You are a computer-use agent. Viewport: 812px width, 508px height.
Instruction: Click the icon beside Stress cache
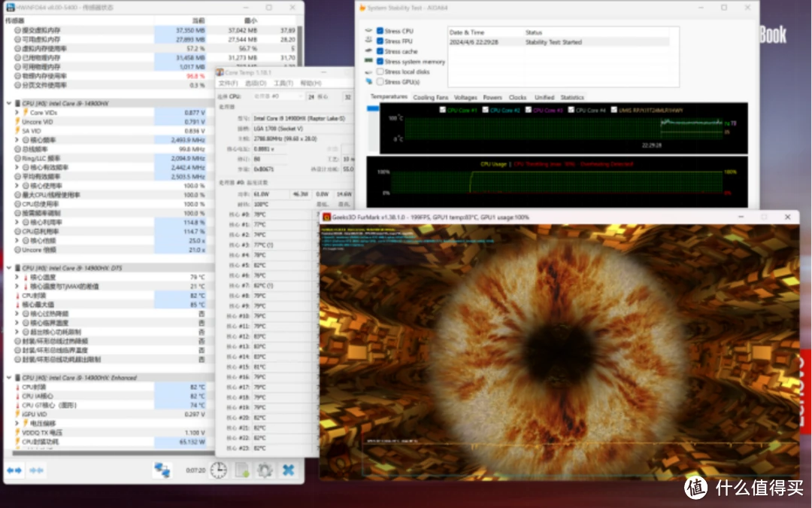pyautogui.click(x=368, y=51)
